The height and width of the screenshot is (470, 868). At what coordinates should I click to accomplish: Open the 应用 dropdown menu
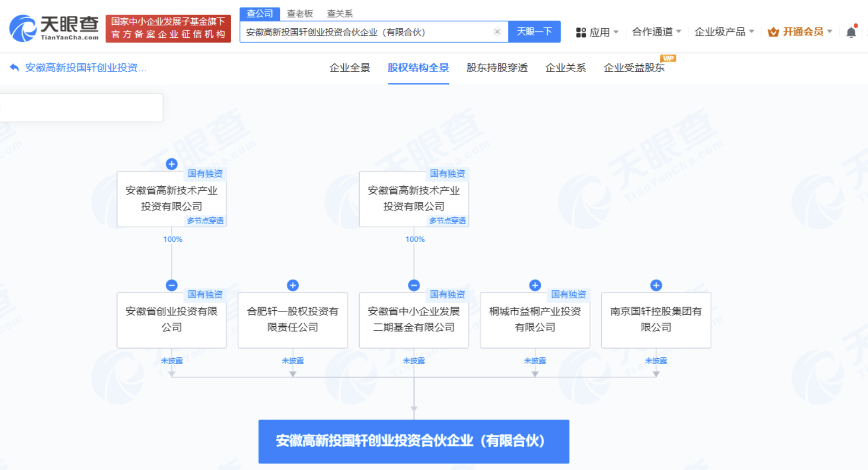[597, 32]
